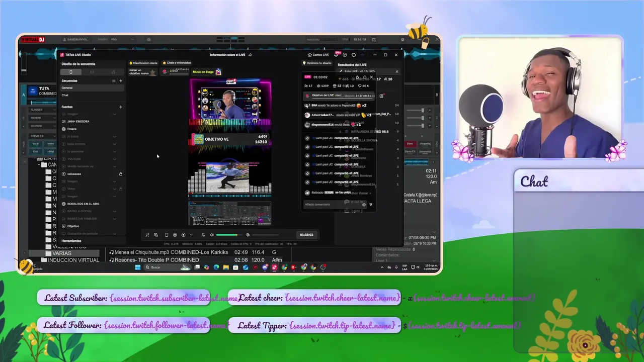Close the Resultados del LIVE banner

tap(396, 71)
